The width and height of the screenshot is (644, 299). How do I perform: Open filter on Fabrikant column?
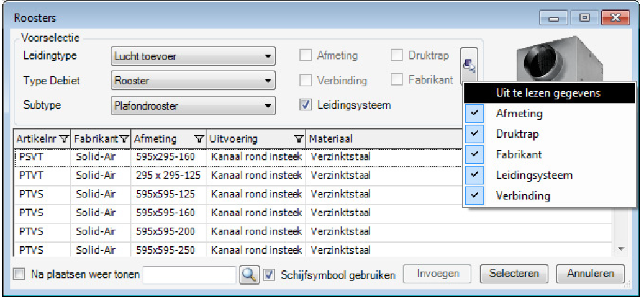124,140
